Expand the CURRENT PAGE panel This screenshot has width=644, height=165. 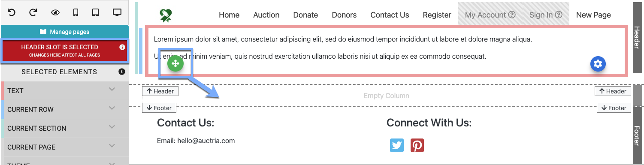click(64, 147)
